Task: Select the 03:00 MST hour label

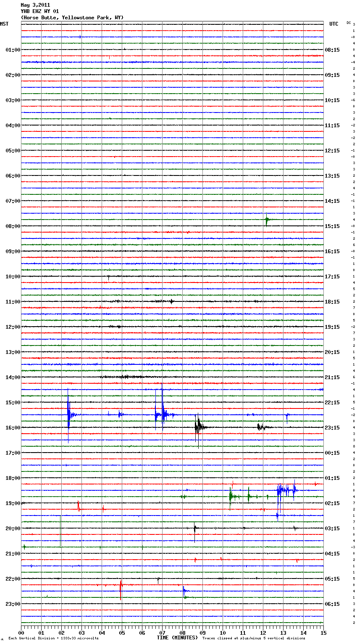Action: point(13,100)
